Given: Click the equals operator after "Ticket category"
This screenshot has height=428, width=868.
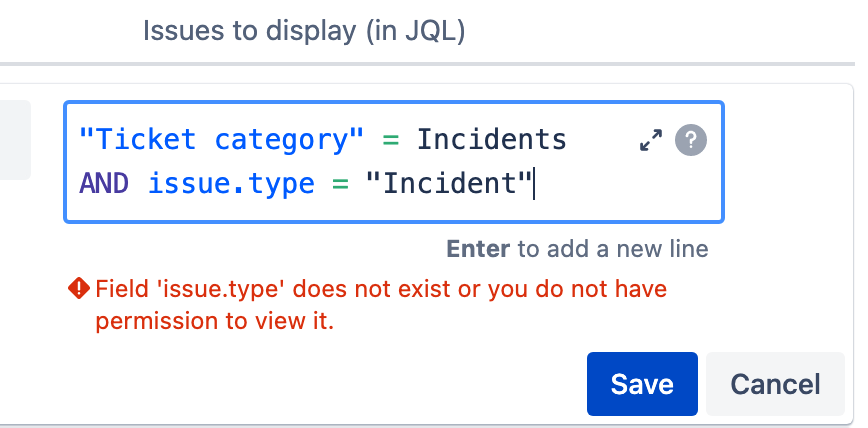Looking at the screenshot, I should pos(391,140).
